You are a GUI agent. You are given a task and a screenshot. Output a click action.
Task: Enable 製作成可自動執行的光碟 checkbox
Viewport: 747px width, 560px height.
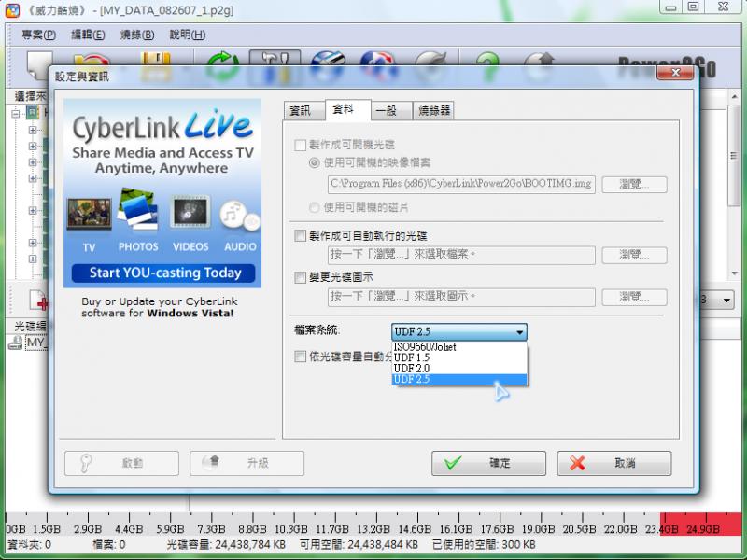pos(300,236)
